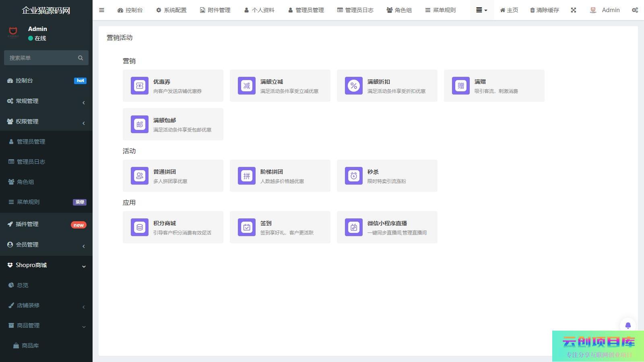
Task: Click the 清除缓存 button
Action: click(x=544, y=10)
